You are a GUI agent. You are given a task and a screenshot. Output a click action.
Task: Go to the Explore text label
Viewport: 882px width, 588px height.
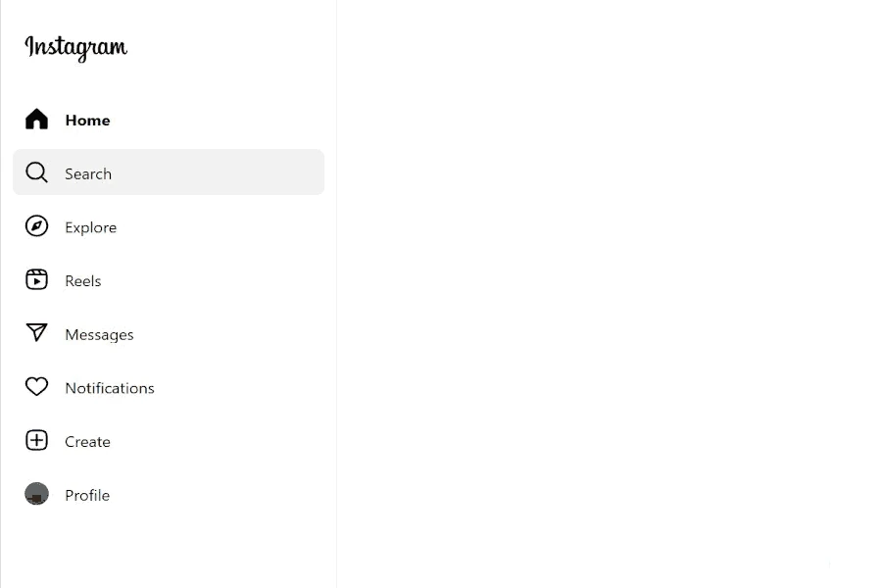90,228
